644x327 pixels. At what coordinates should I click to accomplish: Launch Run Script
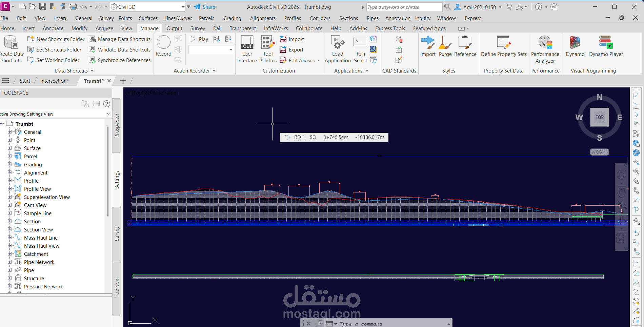pyautogui.click(x=360, y=49)
